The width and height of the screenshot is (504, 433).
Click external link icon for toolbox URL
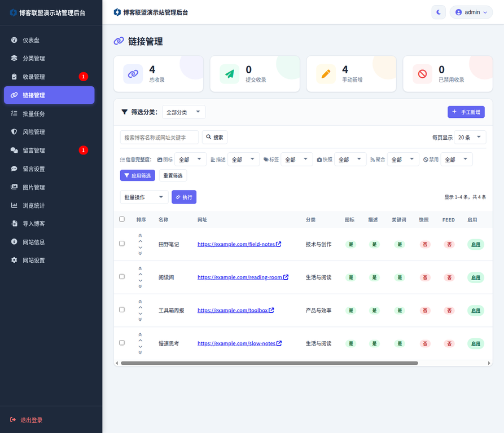[271, 310]
